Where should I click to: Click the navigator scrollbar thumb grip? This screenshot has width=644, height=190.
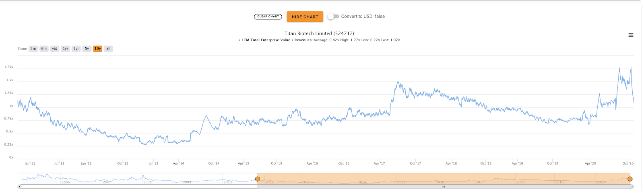pyautogui.click(x=444, y=187)
